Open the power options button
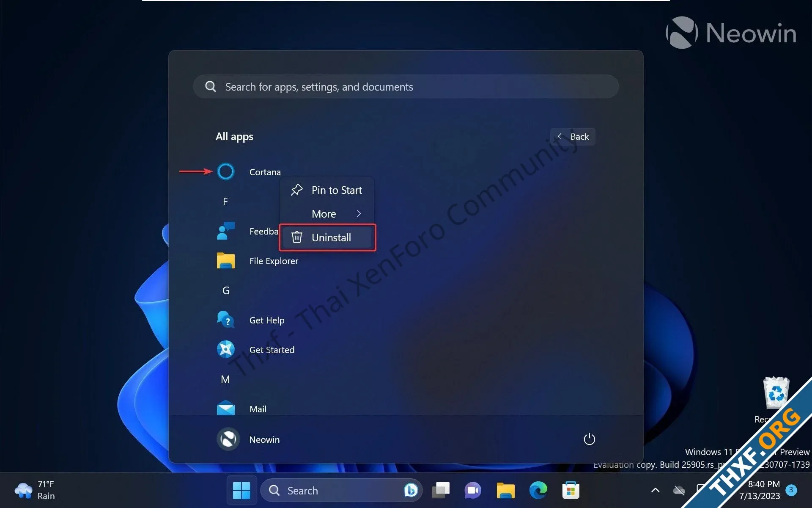812x508 pixels. click(589, 439)
